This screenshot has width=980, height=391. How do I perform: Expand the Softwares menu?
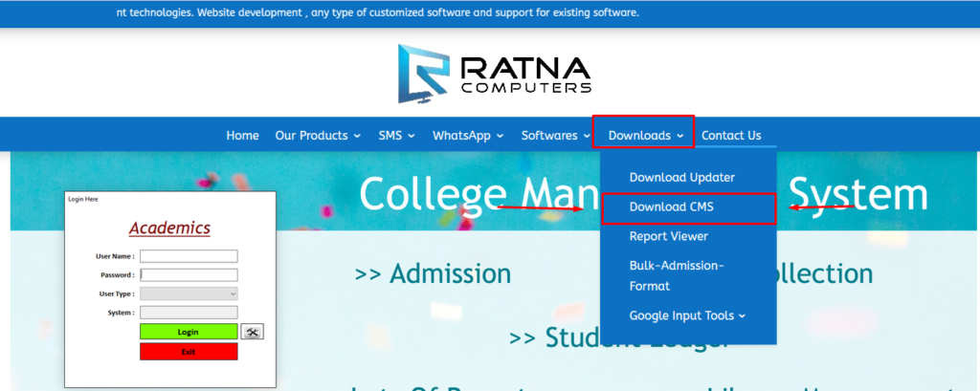click(x=555, y=136)
